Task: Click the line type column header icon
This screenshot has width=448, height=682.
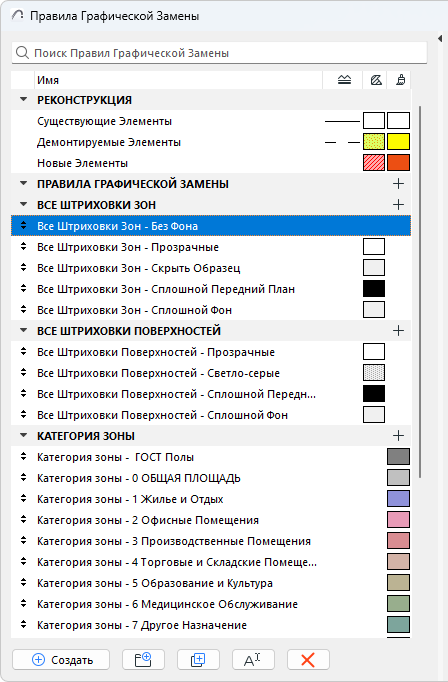Action: [x=344, y=80]
